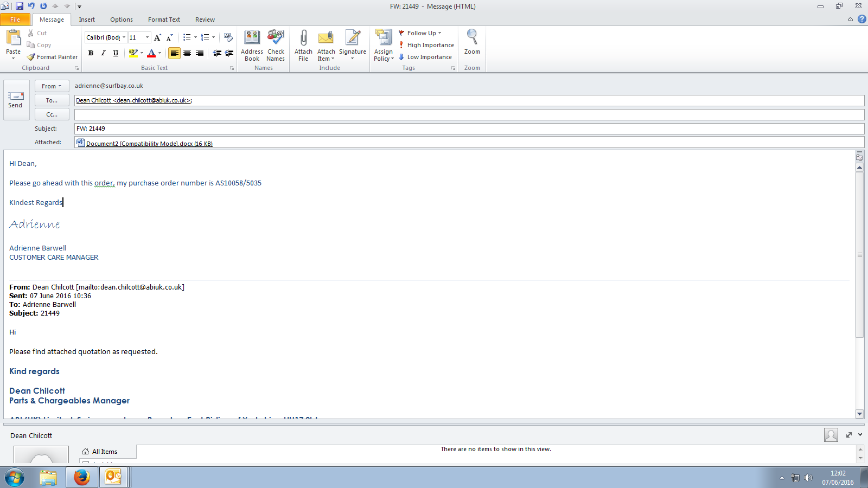Open Firefox from the taskbar
Screen dimensions: 868x488
[81, 477]
